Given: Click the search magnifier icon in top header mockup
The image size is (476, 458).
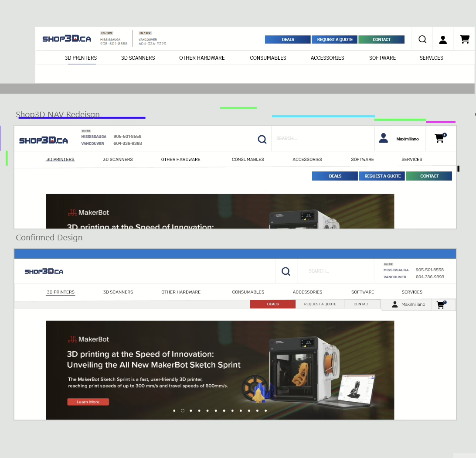Looking at the screenshot, I should [x=422, y=39].
